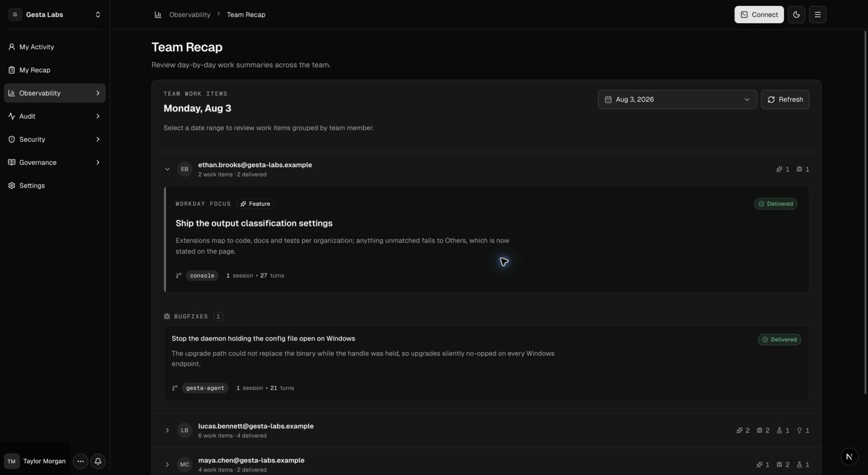
Task: Click the Connect button
Action: pos(759,14)
